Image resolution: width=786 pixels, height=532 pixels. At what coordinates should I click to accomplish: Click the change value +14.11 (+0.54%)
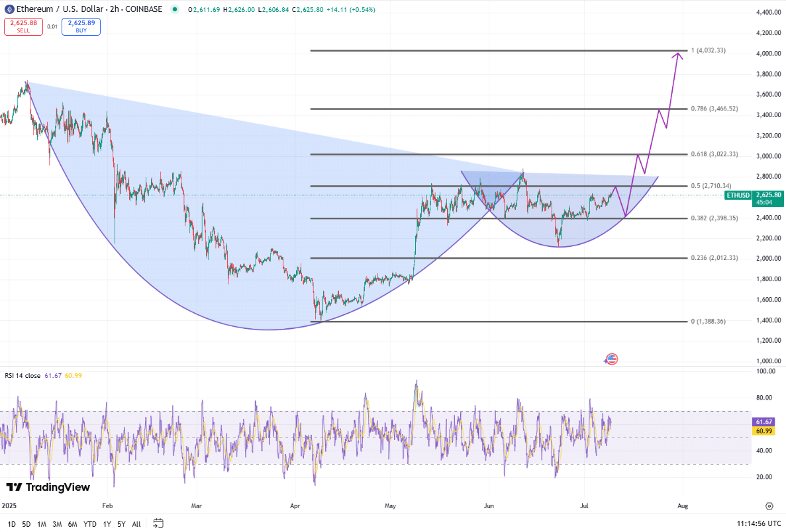coord(350,9)
